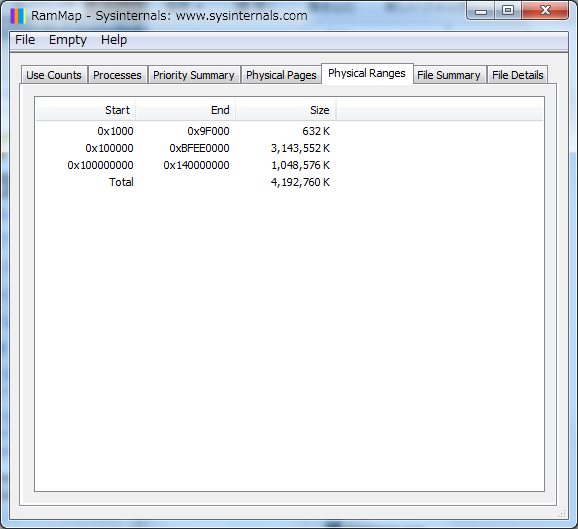Click the 632 K size value
The width and height of the screenshot is (578, 529).
pos(316,131)
